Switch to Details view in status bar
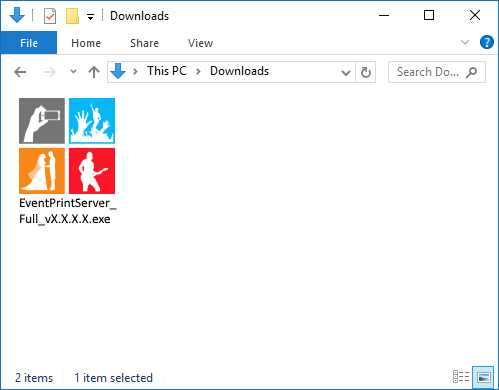Viewport: 499px width, 390px height. click(461, 377)
